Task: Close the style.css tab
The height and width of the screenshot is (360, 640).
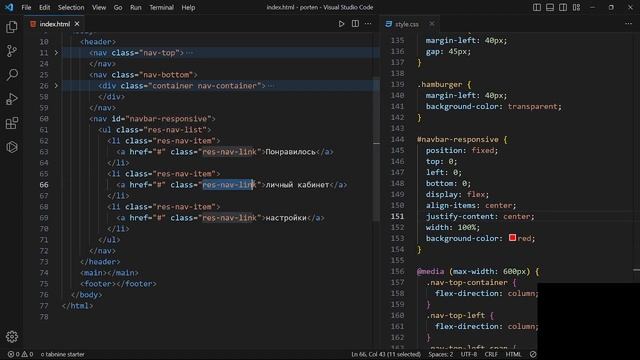Action: [x=432, y=24]
